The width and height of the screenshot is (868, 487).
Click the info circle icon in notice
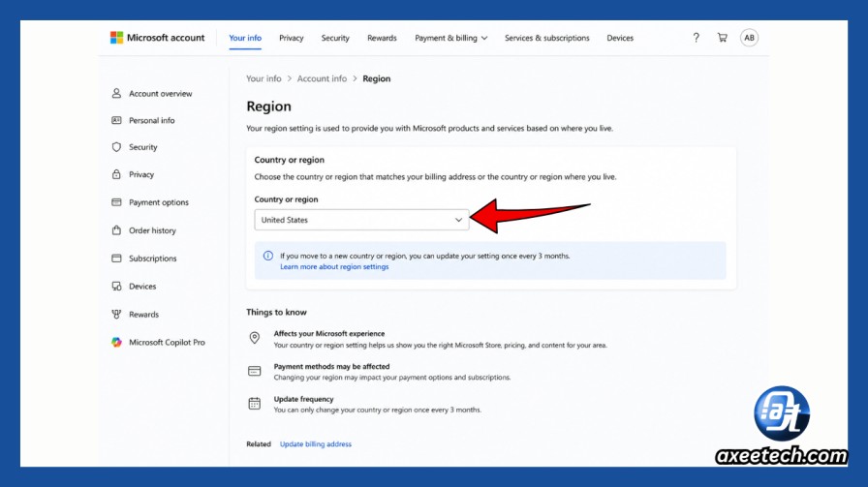tap(268, 256)
